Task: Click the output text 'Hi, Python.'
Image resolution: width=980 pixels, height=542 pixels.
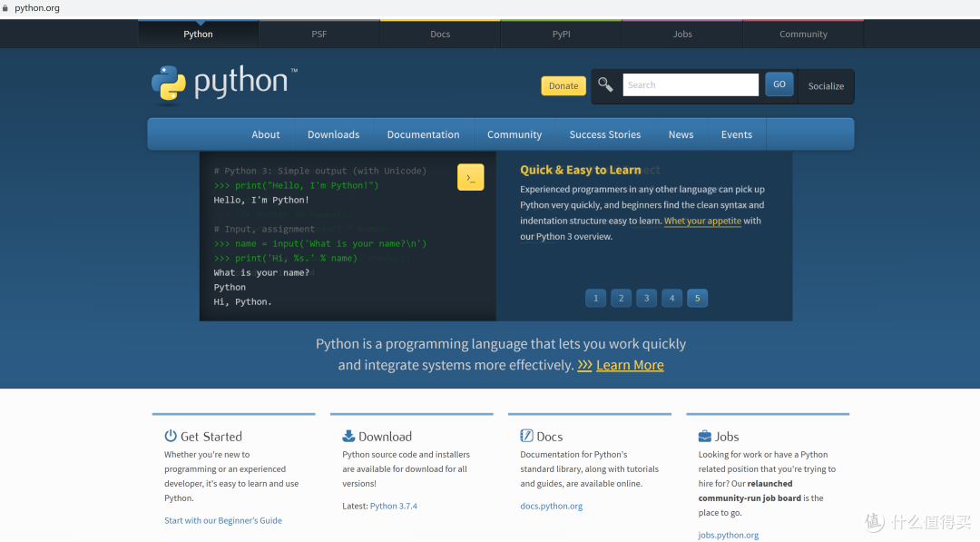Action: (242, 301)
